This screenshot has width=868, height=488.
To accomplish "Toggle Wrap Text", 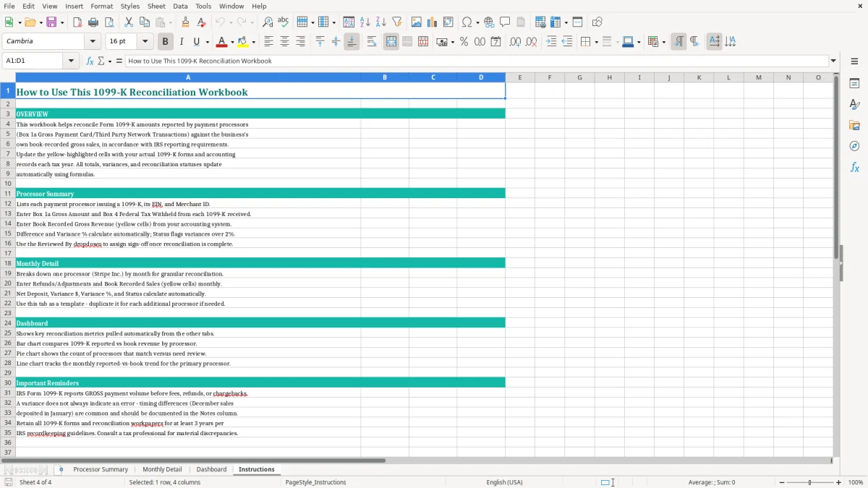I will click(x=372, y=42).
